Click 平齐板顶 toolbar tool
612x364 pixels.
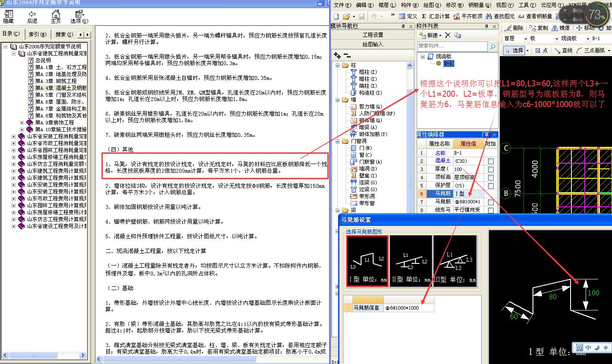pyautogui.click(x=468, y=16)
